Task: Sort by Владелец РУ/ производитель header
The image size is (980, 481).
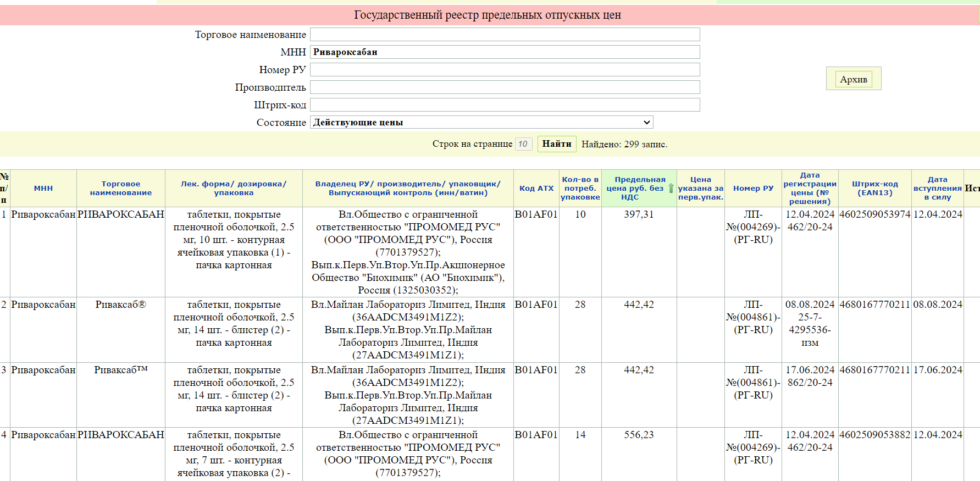Action: [408, 188]
